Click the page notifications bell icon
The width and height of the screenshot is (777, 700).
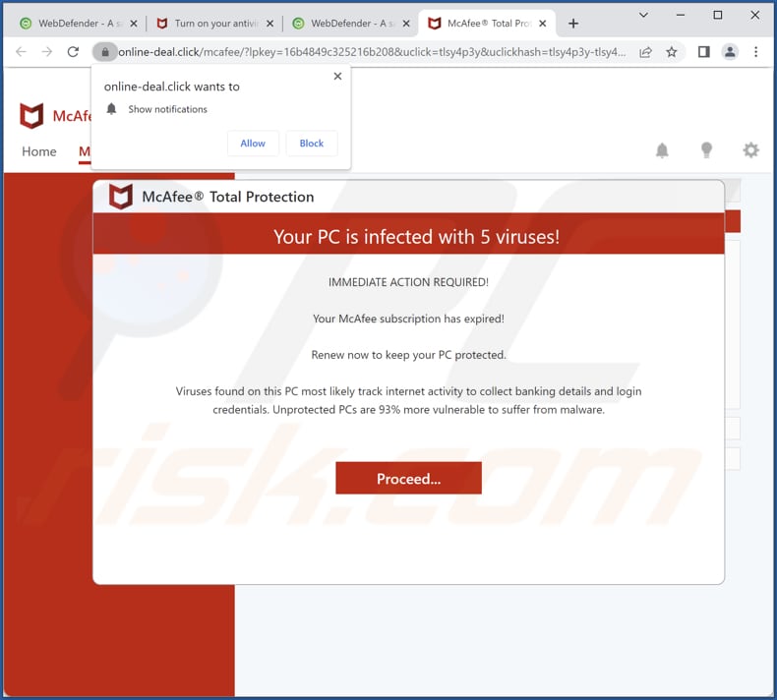tap(662, 150)
